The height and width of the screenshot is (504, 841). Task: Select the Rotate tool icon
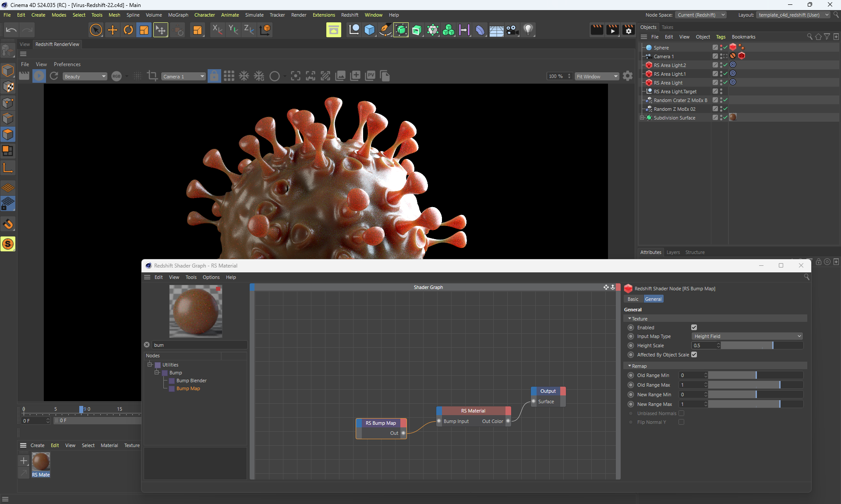[128, 30]
